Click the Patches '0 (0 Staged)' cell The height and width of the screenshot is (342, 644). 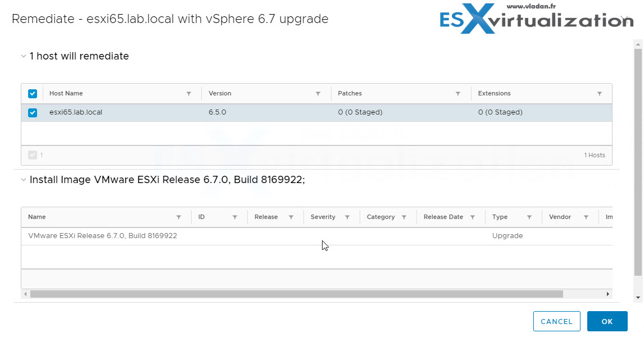pos(360,112)
